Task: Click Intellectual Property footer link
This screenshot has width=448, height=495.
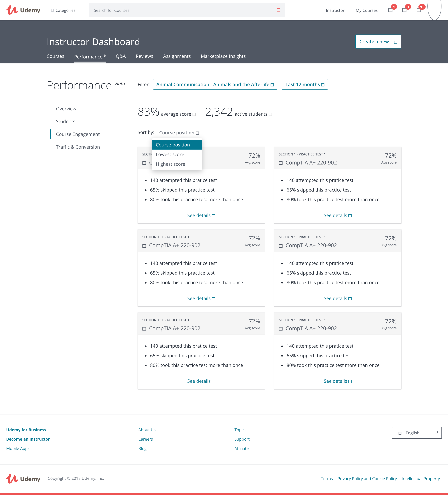Action: (420, 479)
